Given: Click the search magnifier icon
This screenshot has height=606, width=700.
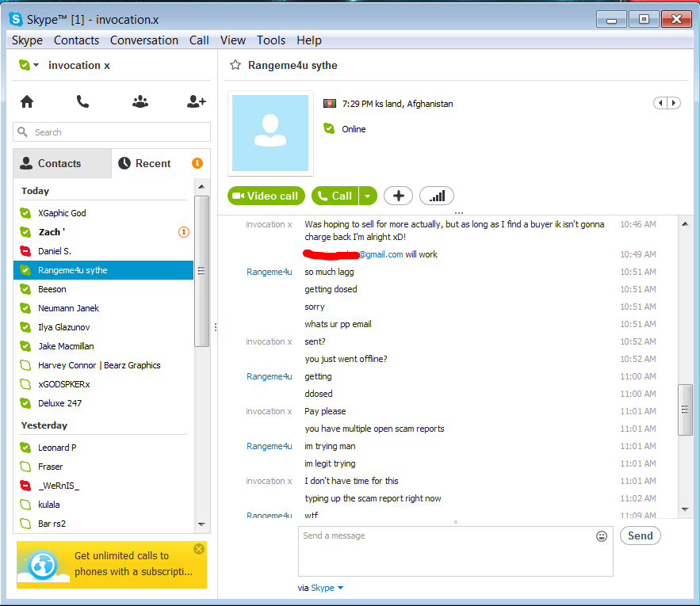Looking at the screenshot, I should [x=22, y=132].
